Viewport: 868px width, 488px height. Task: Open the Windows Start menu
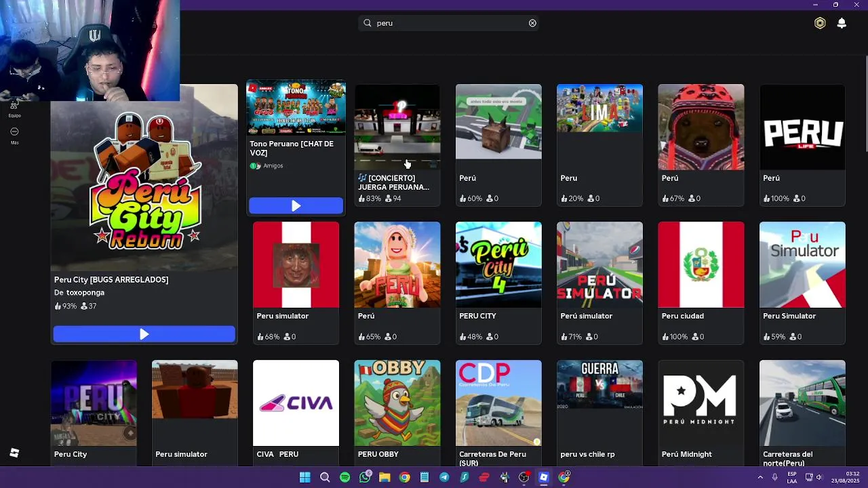305,477
